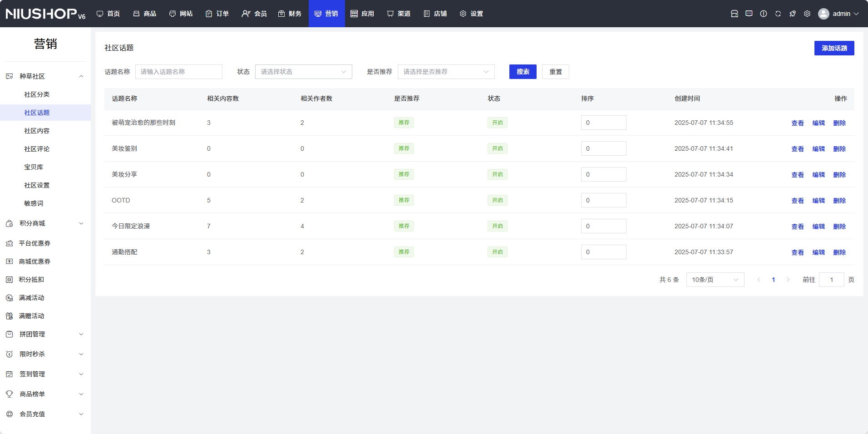Click the rocket icon in header

793,14
